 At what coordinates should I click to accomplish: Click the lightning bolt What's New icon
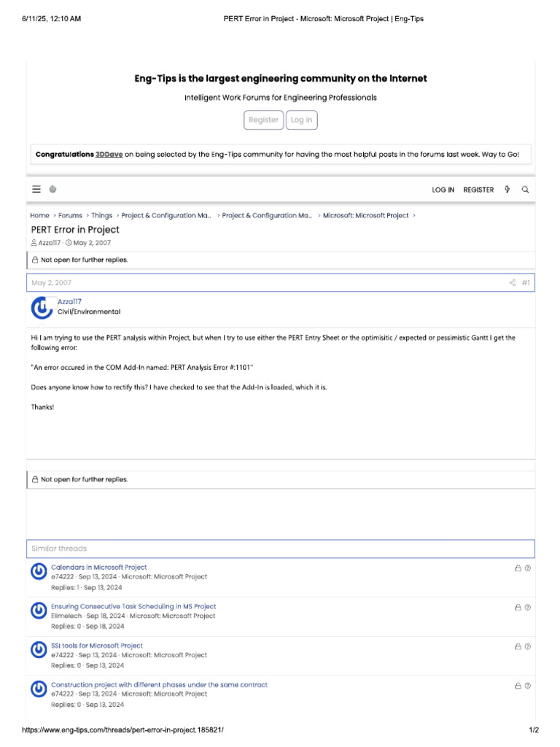point(507,190)
